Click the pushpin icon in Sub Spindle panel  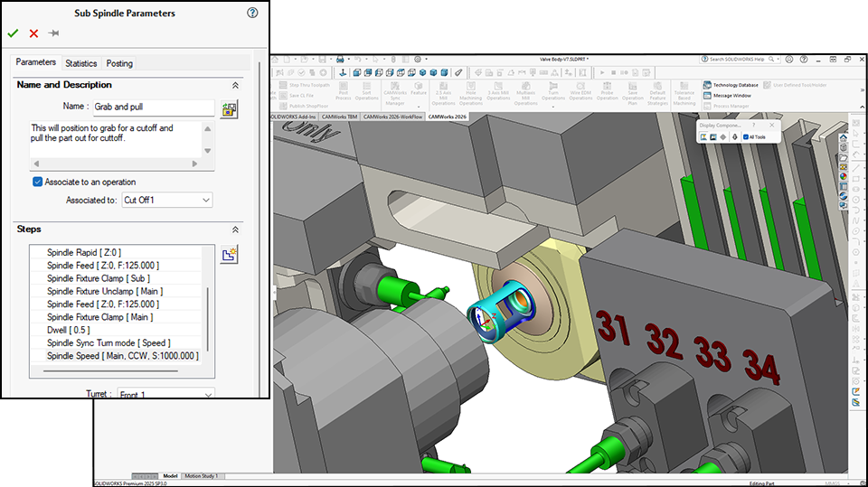click(54, 33)
